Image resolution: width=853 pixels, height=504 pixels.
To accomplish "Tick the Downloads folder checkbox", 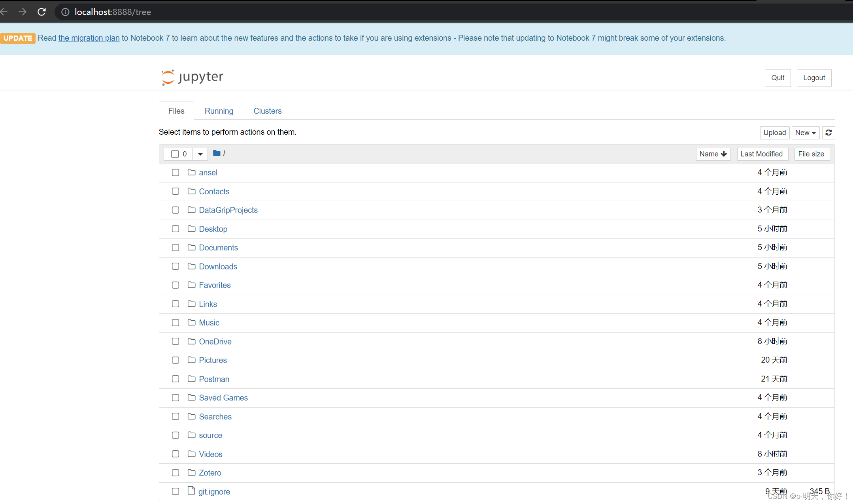I will pos(176,266).
